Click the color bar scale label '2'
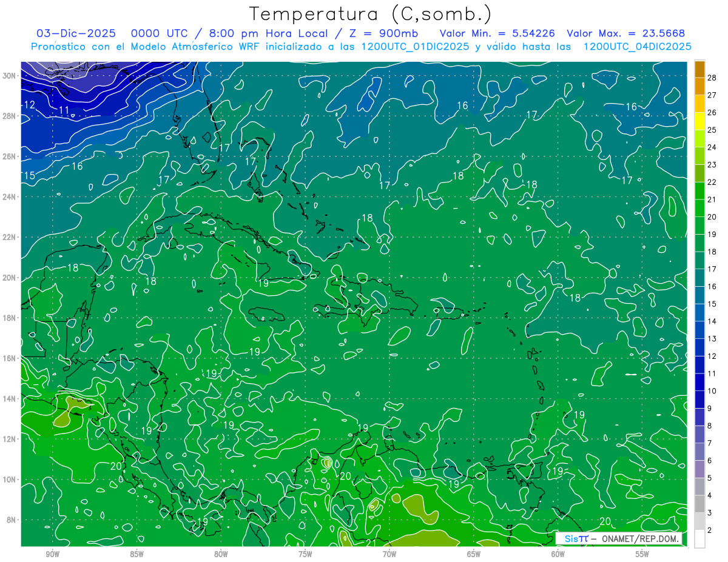728x562 pixels. click(710, 530)
